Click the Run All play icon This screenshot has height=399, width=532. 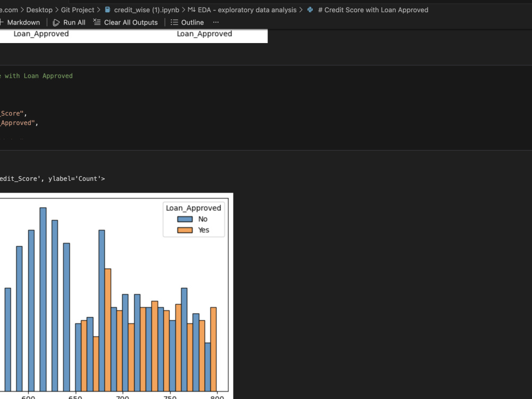coord(56,22)
